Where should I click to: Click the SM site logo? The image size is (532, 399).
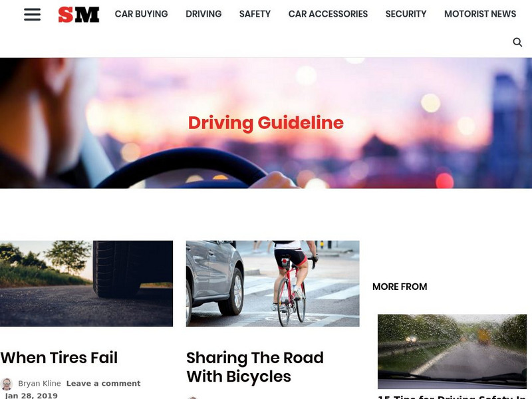coord(78,15)
